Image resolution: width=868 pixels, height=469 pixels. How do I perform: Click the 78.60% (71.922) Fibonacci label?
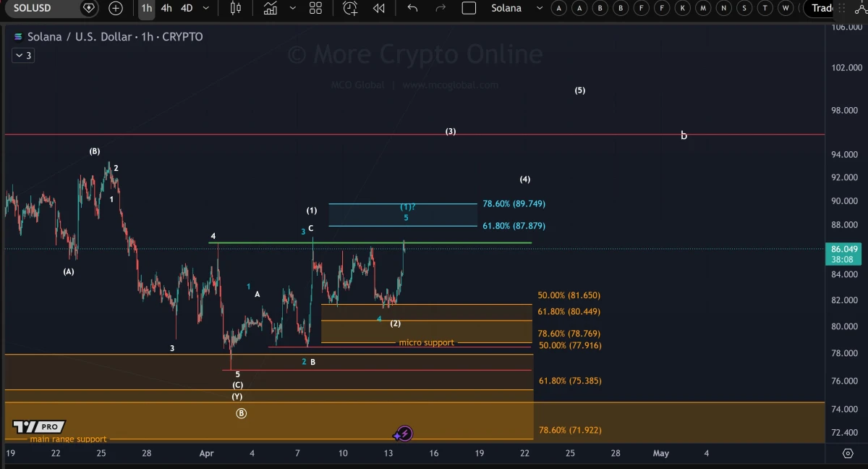click(x=570, y=430)
